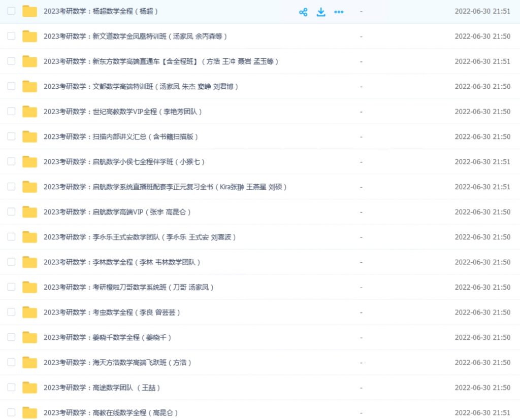The width and height of the screenshot is (520, 420).
Task: Tick the checkbox for 杨超数学全程
Action: (x=11, y=11)
